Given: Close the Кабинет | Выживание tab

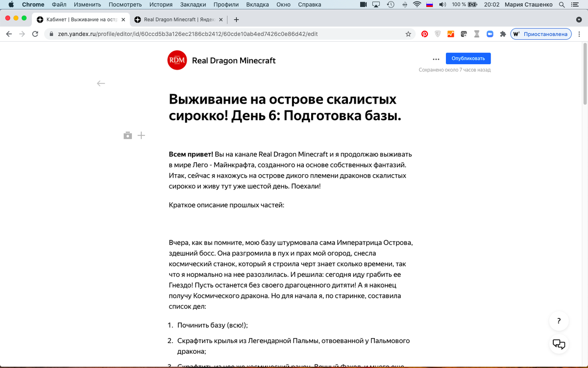Looking at the screenshot, I should [122, 20].
